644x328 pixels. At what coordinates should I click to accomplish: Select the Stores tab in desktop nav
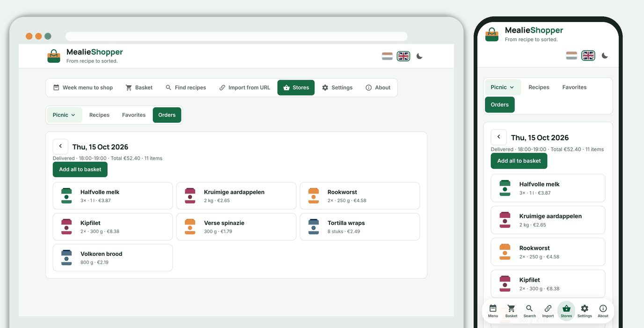[296, 88]
